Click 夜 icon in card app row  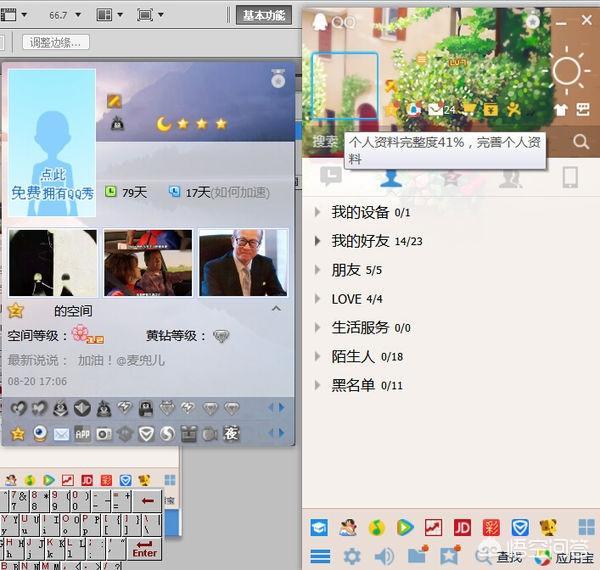(231, 433)
